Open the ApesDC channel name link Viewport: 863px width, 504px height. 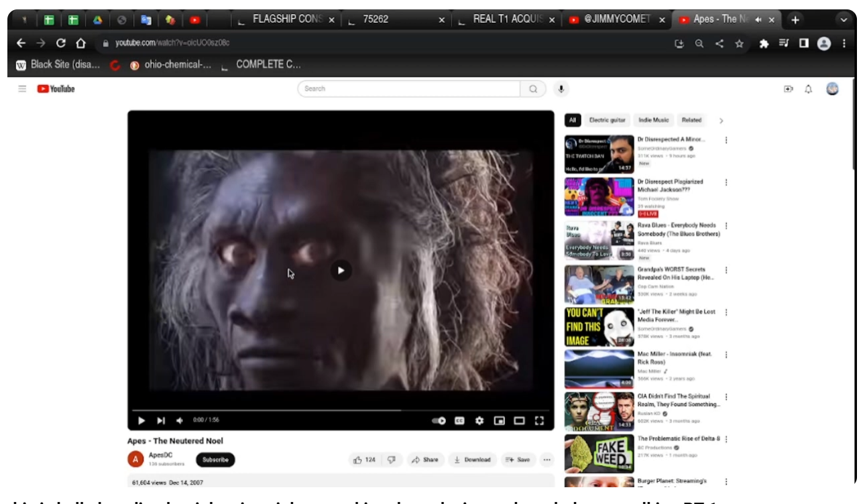coord(160,455)
